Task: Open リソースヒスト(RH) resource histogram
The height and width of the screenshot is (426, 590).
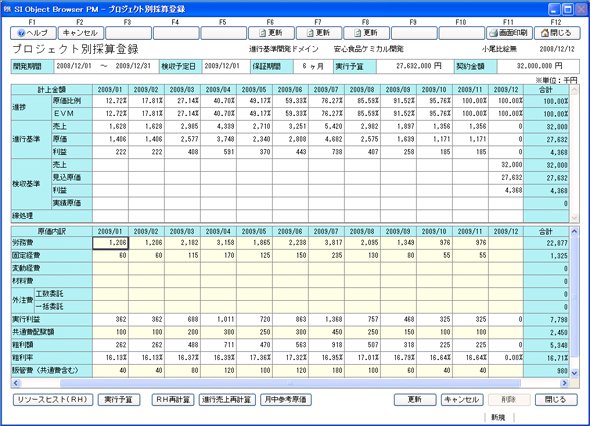Action: pos(53,400)
